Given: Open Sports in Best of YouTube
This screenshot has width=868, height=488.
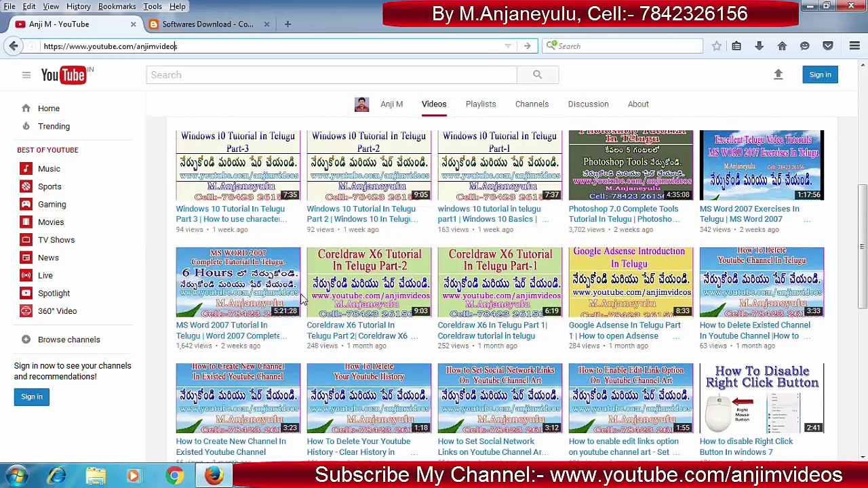Looking at the screenshot, I should (x=50, y=186).
